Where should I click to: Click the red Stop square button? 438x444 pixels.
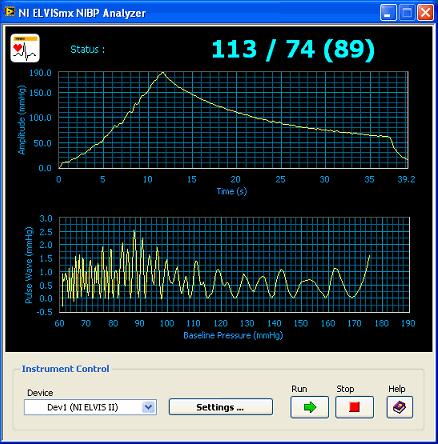coord(354,407)
